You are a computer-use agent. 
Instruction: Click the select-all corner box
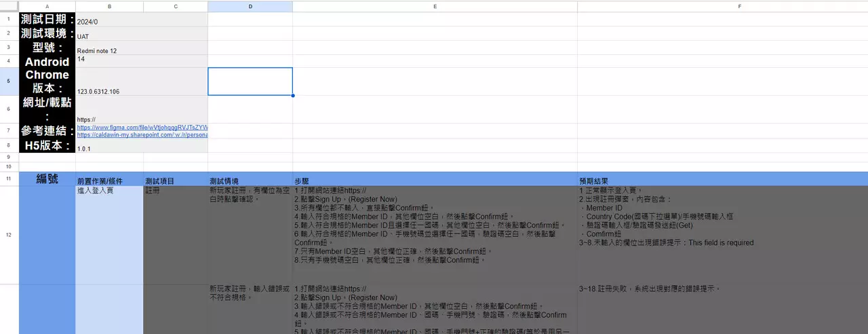pos(9,6)
